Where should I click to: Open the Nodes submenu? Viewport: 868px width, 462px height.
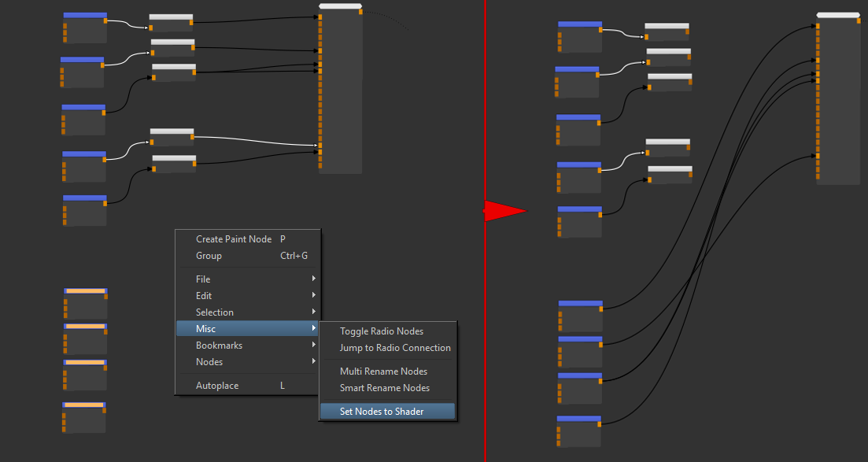click(x=209, y=362)
